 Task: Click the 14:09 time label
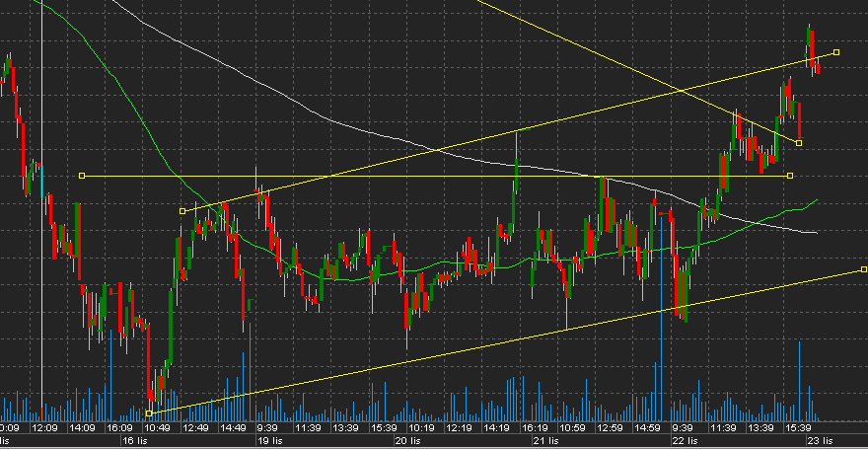(83, 428)
